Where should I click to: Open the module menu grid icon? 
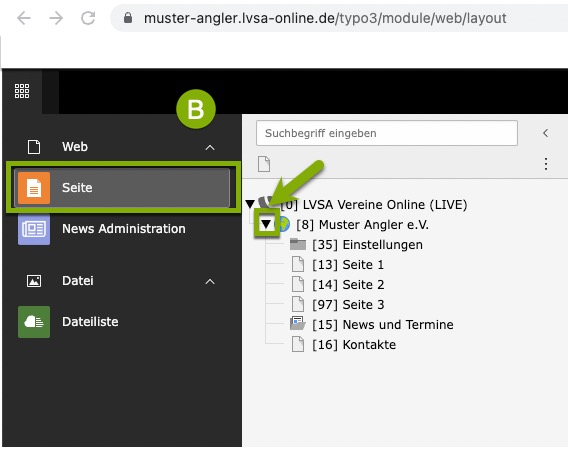point(22,91)
